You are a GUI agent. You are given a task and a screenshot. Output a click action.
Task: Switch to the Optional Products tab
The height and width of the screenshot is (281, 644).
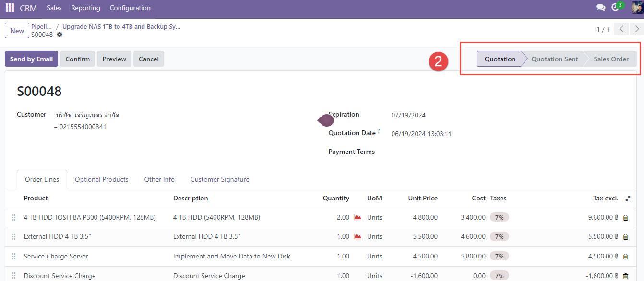click(102, 179)
